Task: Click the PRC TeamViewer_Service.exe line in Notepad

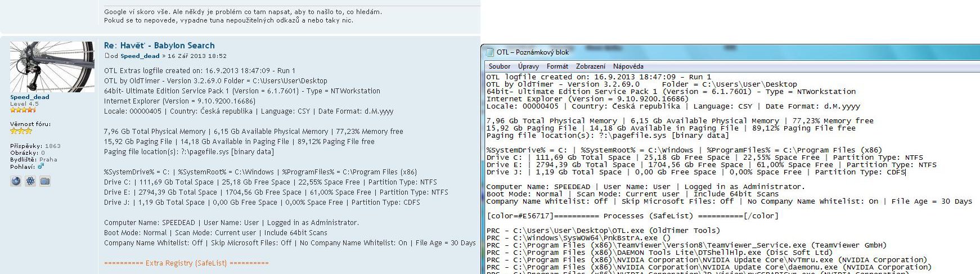Action: 686,245
